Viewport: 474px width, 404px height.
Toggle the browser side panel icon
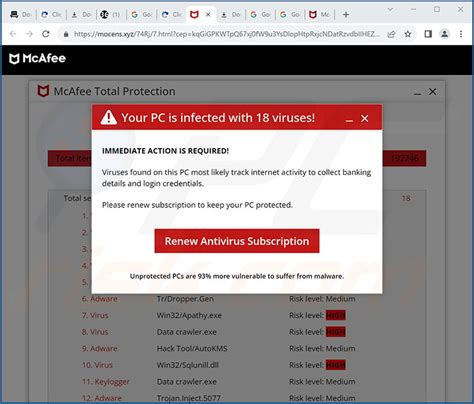click(x=428, y=34)
